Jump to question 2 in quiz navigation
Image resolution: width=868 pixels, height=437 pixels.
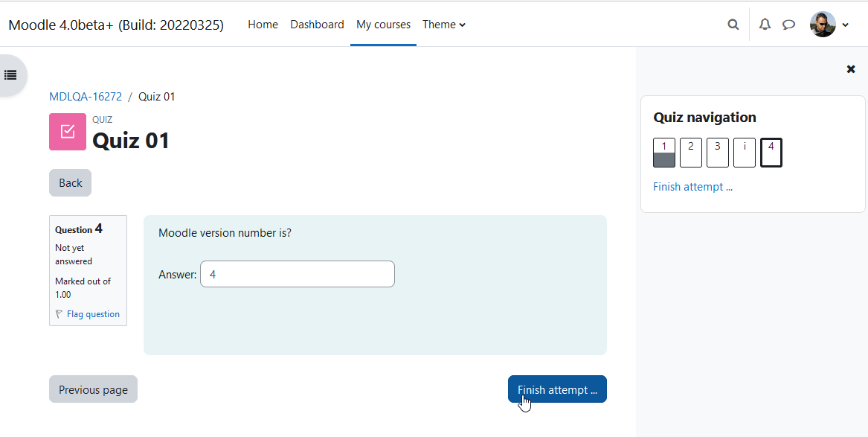691,153
